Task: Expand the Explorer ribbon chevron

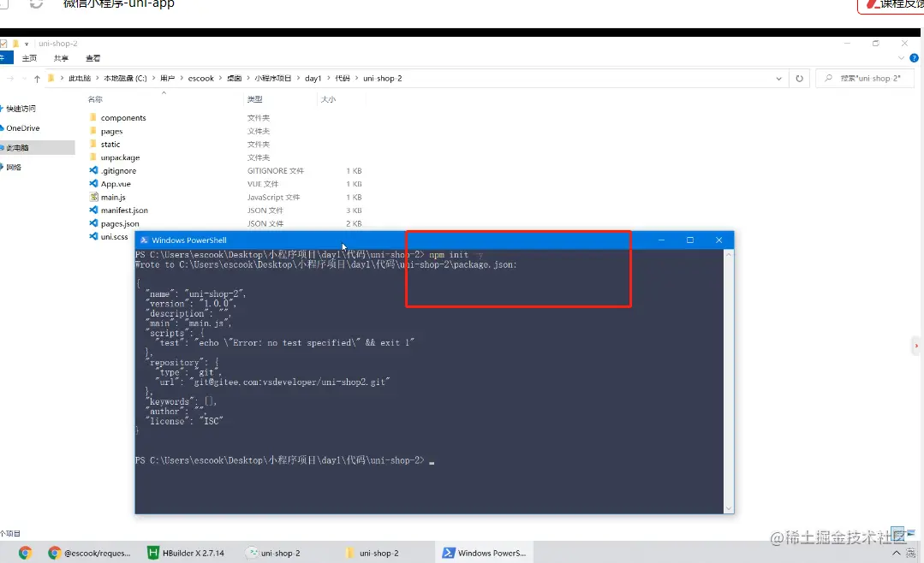Action: 901,57
